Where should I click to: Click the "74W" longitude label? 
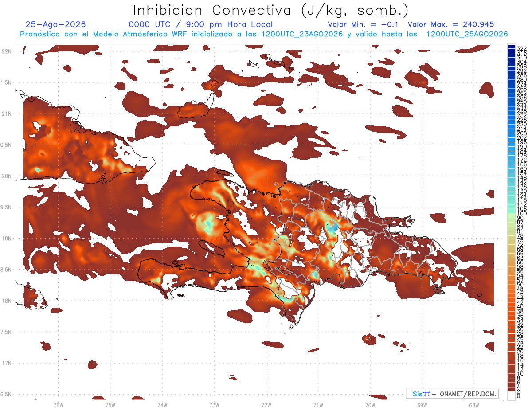click(x=162, y=405)
